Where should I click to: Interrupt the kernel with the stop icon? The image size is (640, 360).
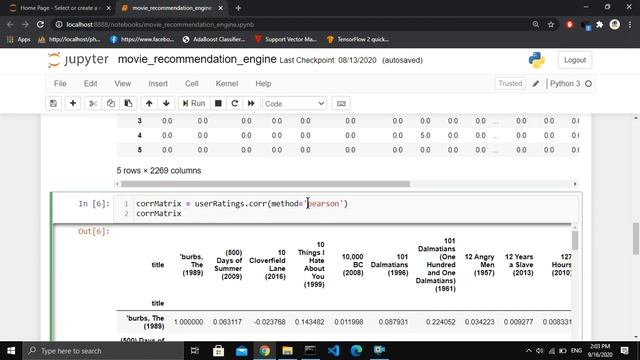tap(218, 104)
